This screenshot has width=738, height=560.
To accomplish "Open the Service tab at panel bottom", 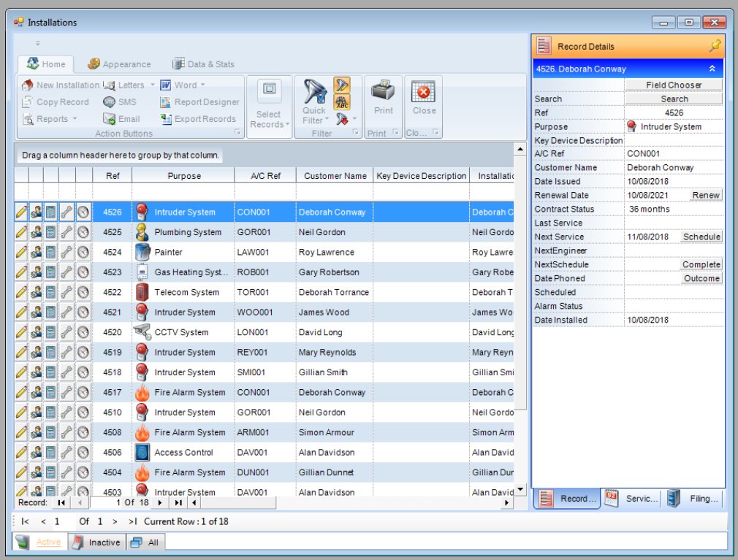I will pos(631,499).
